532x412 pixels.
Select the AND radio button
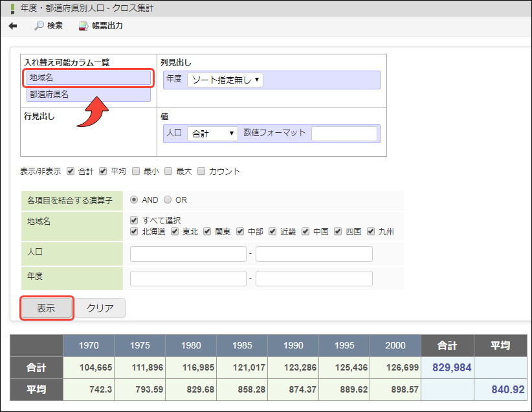(134, 200)
